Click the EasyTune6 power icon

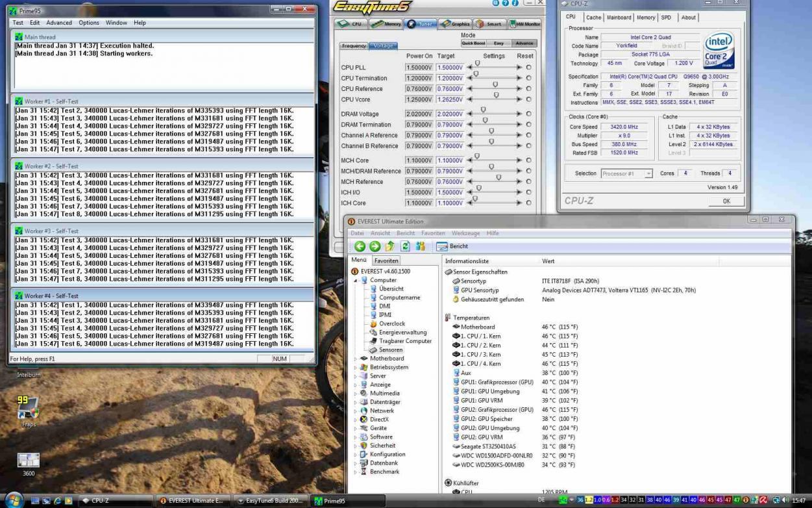click(496, 3)
